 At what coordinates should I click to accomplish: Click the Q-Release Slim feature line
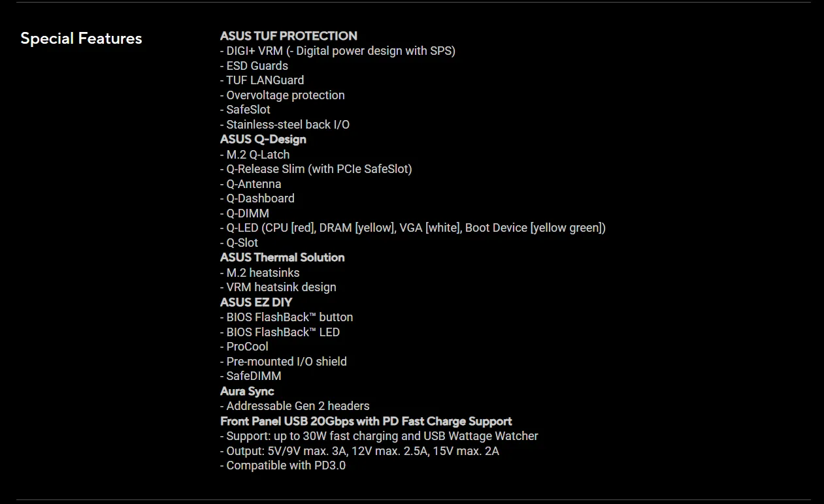(x=316, y=169)
